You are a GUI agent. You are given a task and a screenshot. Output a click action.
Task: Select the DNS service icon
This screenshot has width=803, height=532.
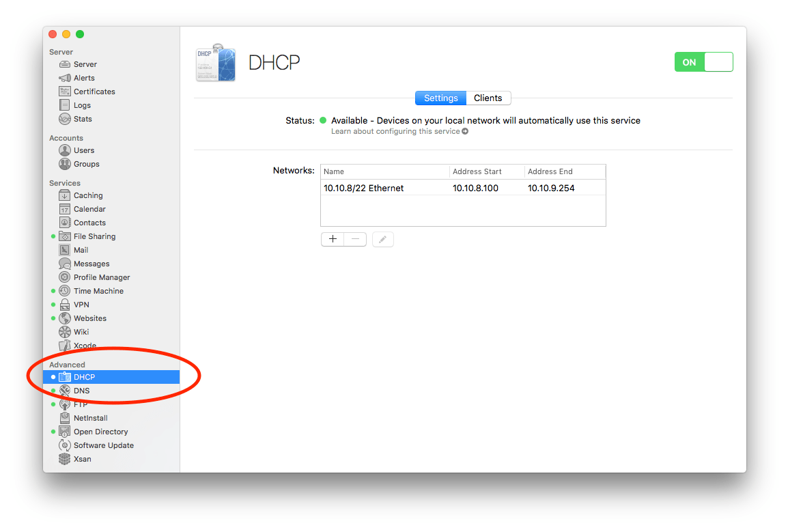click(65, 390)
